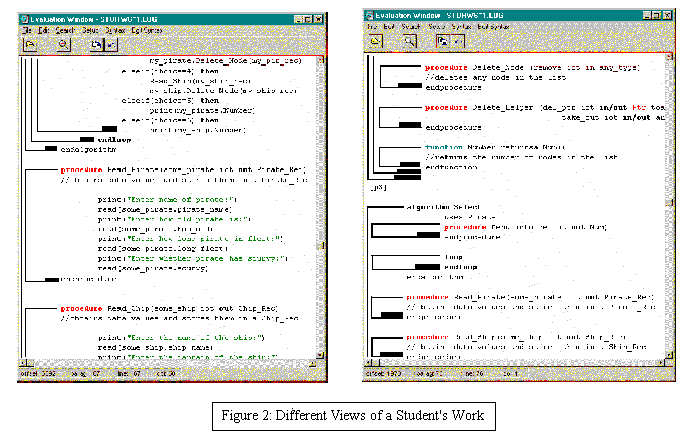This screenshot has width=693, height=443.
Task: Click the fourth toolbar icon in left window
Action: pyautogui.click(x=108, y=46)
